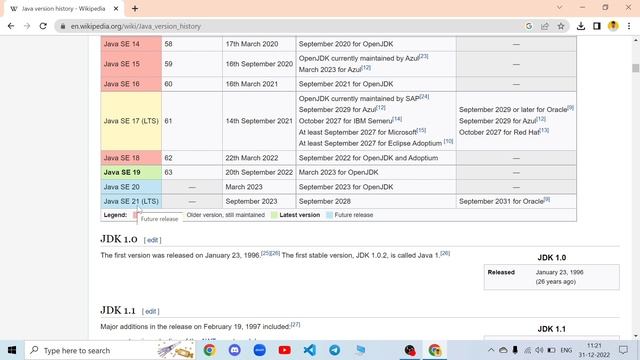The height and width of the screenshot is (360, 640).
Task: Open Zoom from the taskbar
Action: 260,350
